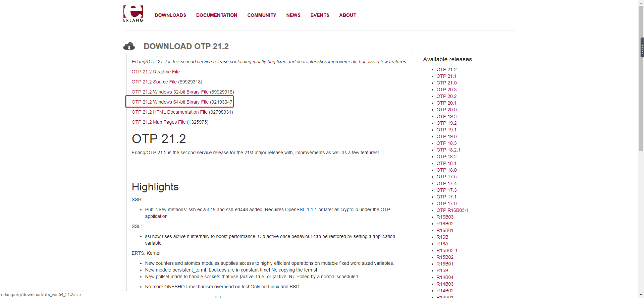Download OTP 21.2 HTML Documentation File
This screenshot has height=298, width=644.
click(x=169, y=112)
